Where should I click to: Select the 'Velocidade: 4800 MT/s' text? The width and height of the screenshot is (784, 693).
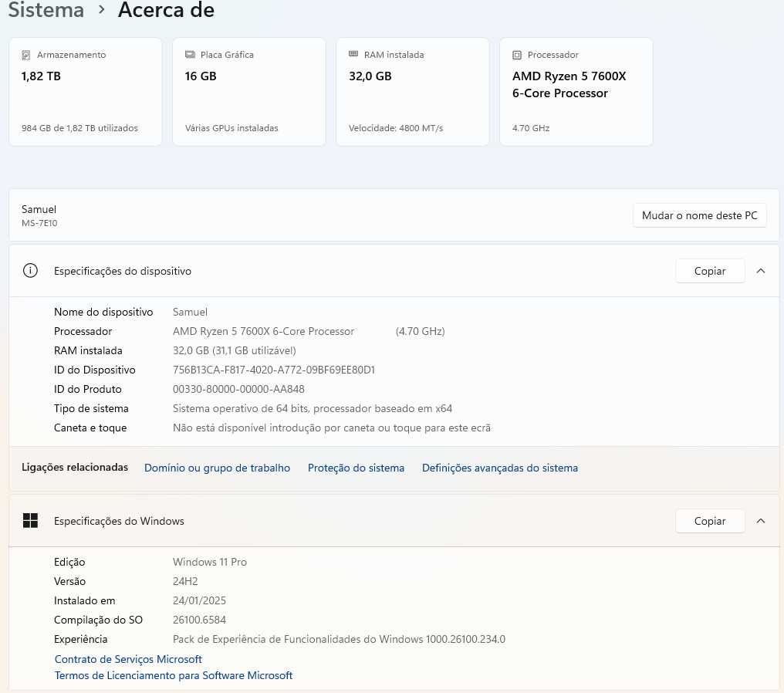tap(396, 128)
